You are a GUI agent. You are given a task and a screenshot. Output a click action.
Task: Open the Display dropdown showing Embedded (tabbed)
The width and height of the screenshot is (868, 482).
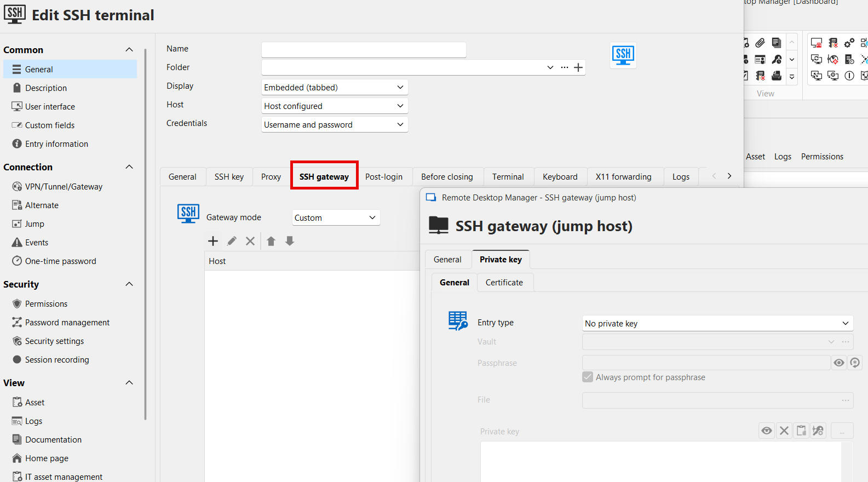tap(335, 88)
